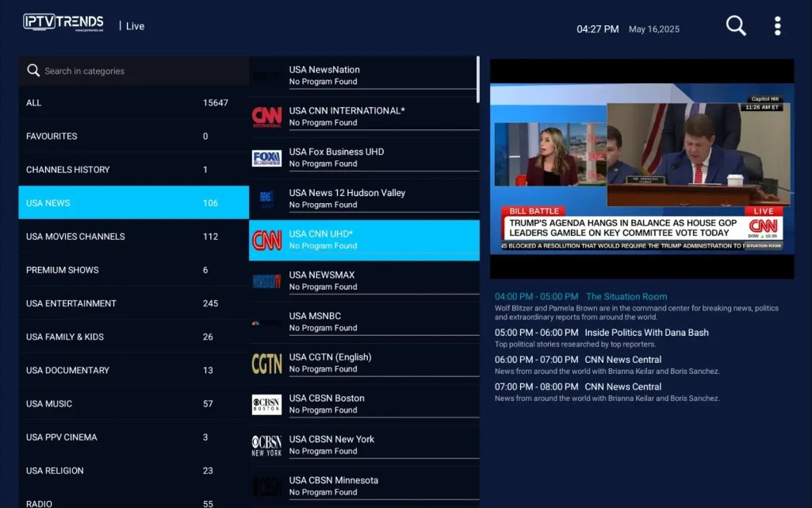812x508 pixels.
Task: Click the CNN UHD channel logo
Action: (266, 240)
